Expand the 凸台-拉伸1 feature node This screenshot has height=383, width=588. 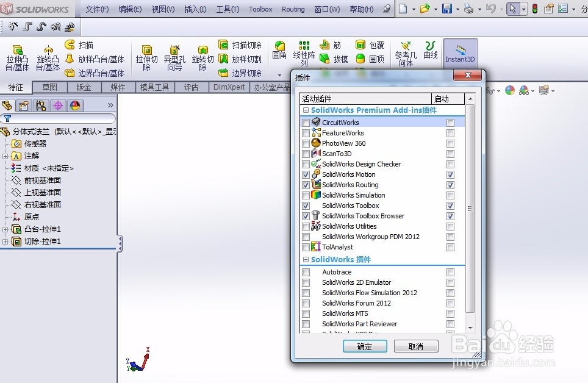pyautogui.click(x=5, y=229)
